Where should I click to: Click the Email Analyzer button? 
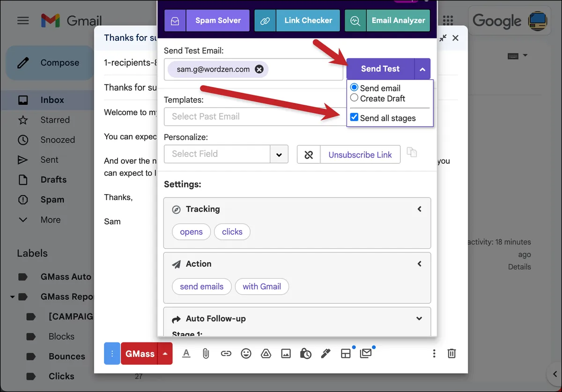pyautogui.click(x=387, y=21)
